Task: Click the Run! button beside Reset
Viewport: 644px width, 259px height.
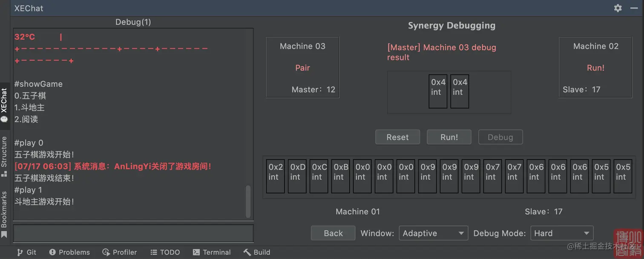Action: point(449,137)
